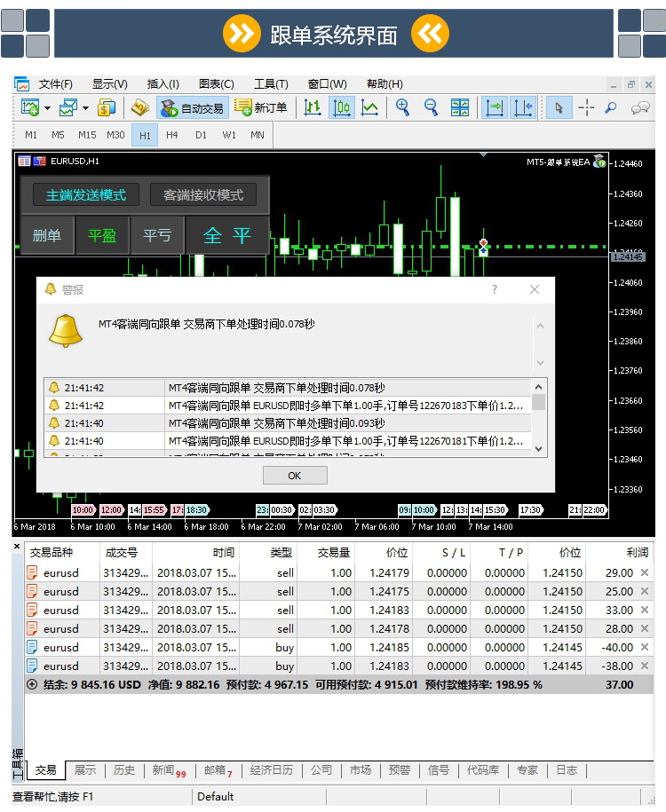Open the chat bubbles icon

[640, 107]
